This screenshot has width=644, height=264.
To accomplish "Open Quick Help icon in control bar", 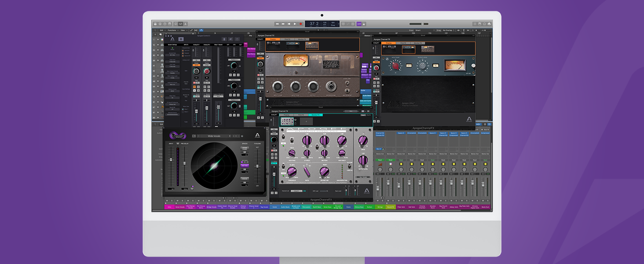I will tap(165, 24).
